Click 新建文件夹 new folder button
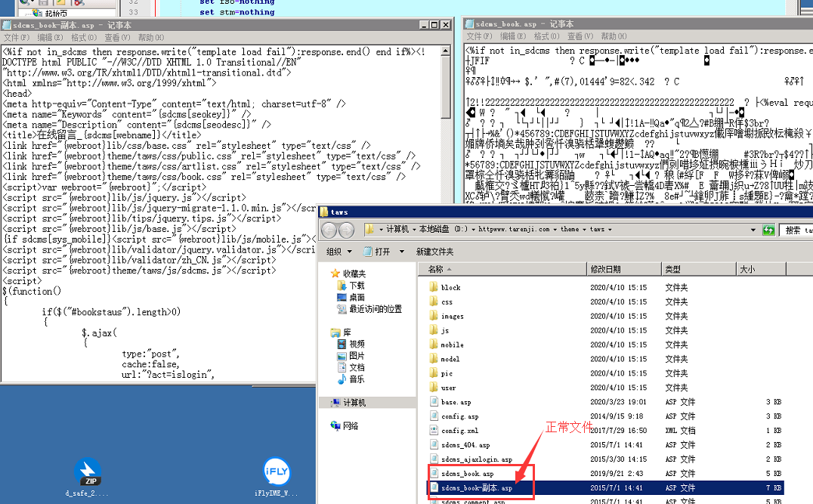 point(434,252)
